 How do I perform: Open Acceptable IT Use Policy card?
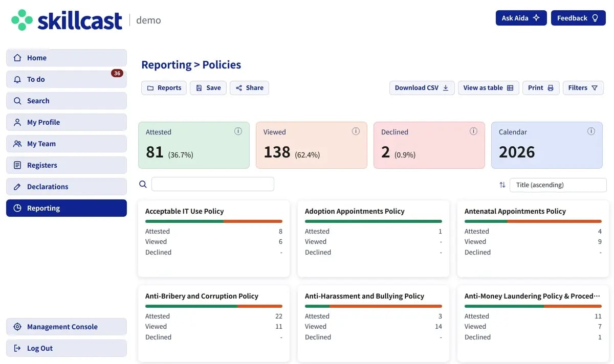(214, 239)
